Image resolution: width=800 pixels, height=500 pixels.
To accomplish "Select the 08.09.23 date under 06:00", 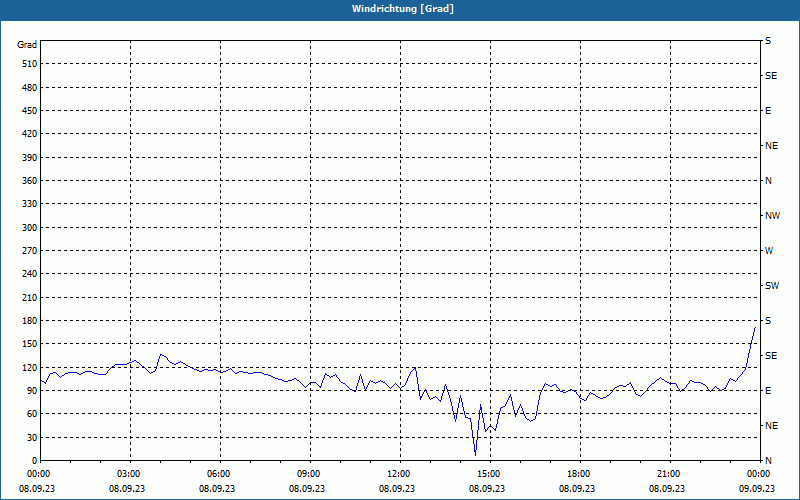I will (x=217, y=489).
